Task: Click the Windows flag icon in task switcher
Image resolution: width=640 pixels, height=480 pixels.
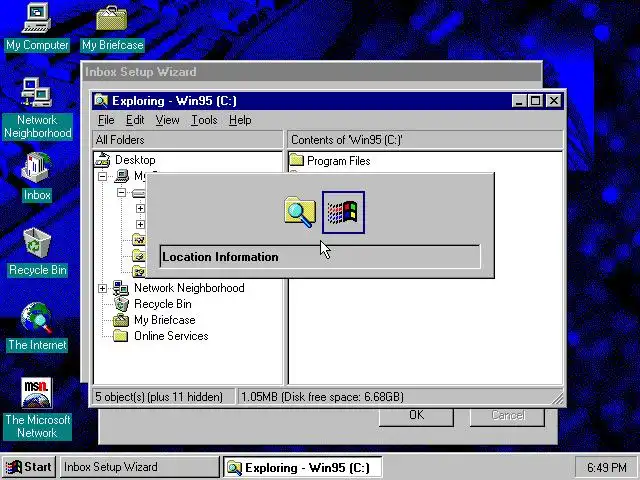Action: coord(343,213)
